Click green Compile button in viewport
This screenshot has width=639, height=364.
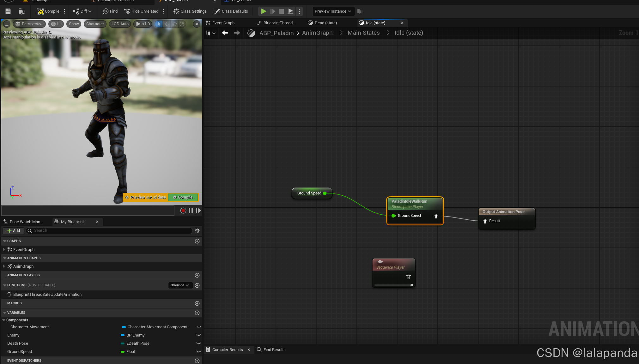click(x=183, y=197)
